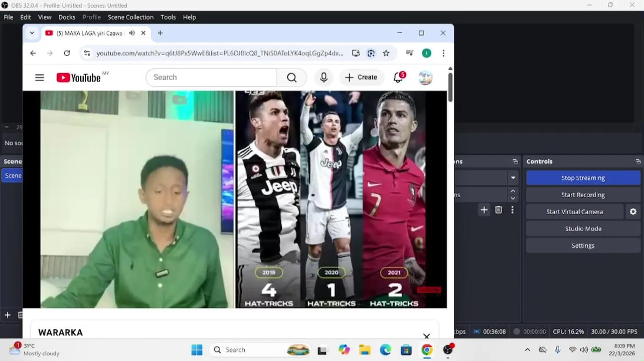Click the Google Lens icon in address bar
The image size is (644, 361).
tap(371, 53)
